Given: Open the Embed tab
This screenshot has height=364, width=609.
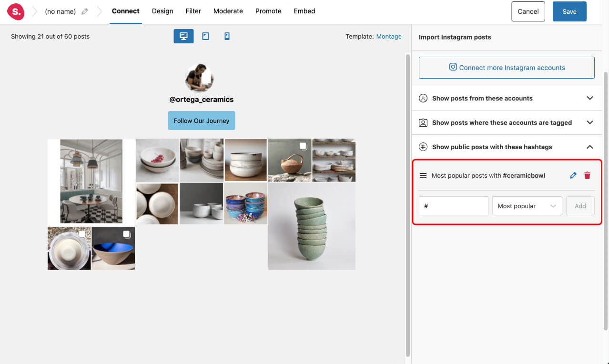Looking at the screenshot, I should click(304, 11).
